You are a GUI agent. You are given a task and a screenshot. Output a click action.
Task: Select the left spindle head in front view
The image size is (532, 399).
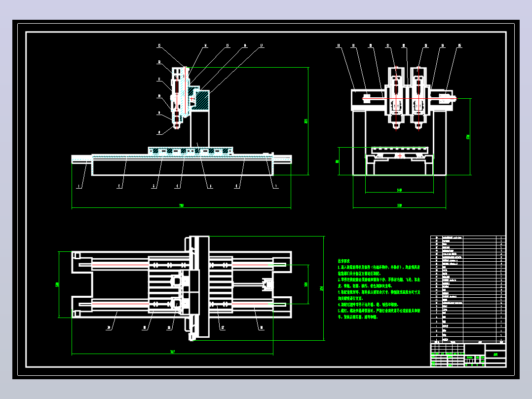point(396,98)
